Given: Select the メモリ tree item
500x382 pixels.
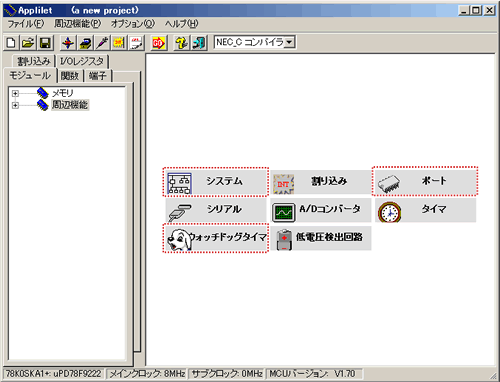Looking at the screenshot, I should pyautogui.click(x=62, y=93).
